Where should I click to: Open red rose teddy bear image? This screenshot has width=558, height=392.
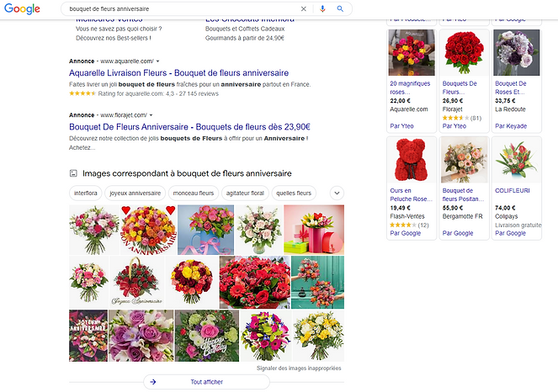pos(412,160)
